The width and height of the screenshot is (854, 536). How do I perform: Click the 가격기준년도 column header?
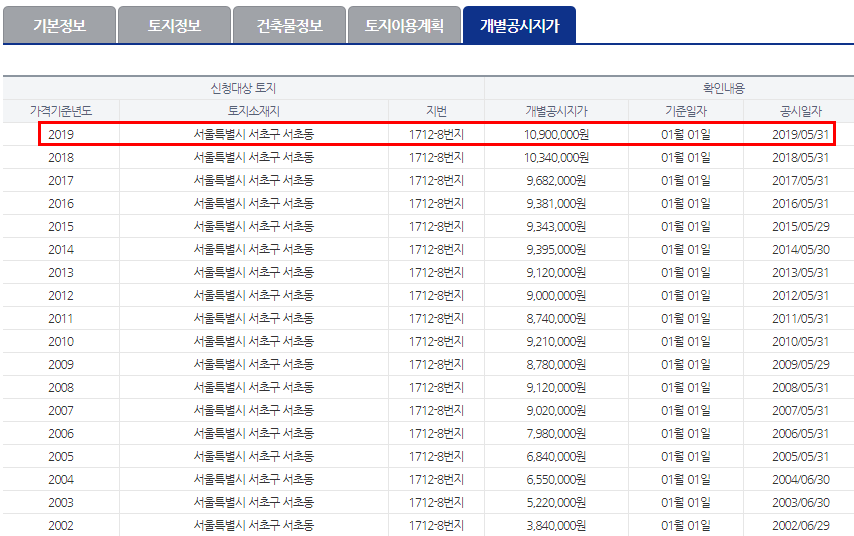coord(61,111)
